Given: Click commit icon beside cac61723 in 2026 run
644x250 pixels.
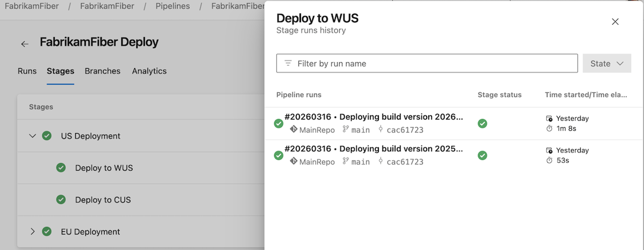Looking at the screenshot, I should click(381, 129).
